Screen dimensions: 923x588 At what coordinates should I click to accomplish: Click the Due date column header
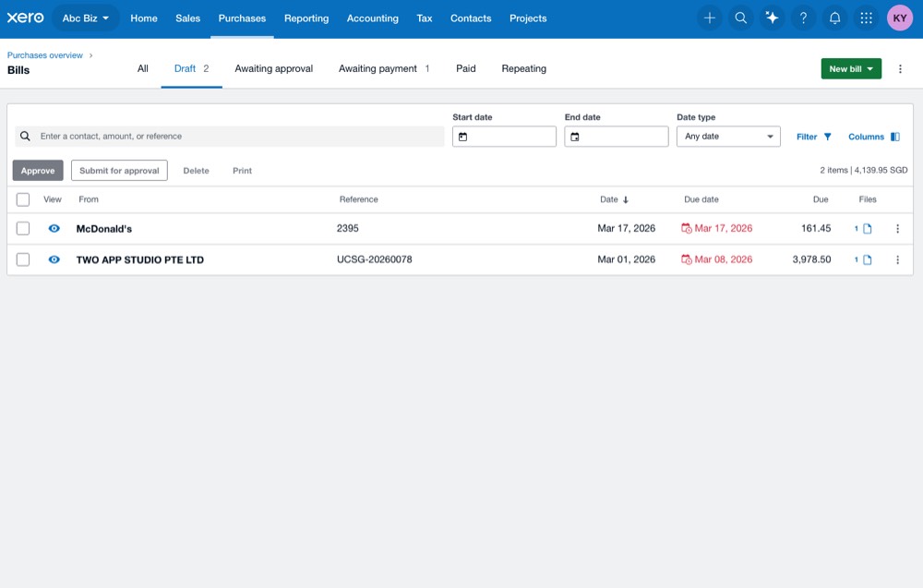point(701,199)
